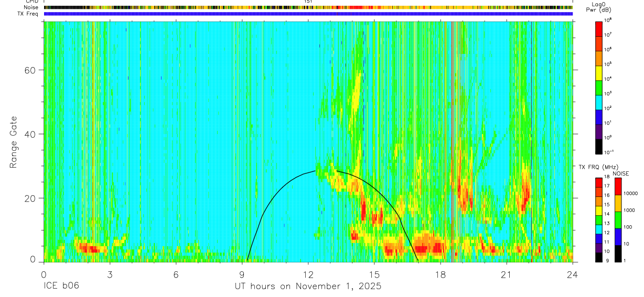Pick the blue segment of the NOISE color bar
This screenshot has width=644, height=297.
tap(618, 237)
